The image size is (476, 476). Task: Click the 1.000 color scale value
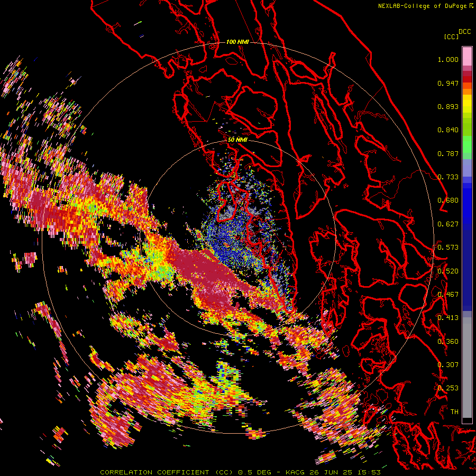point(448,59)
